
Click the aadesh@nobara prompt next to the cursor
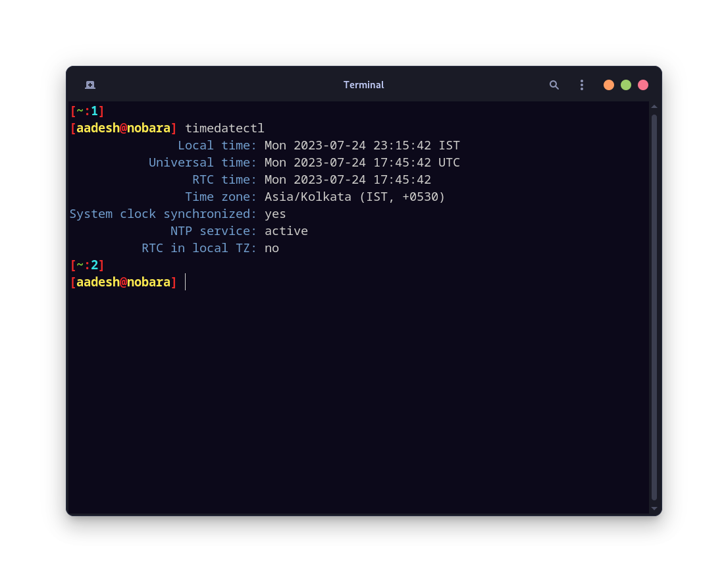pos(122,282)
